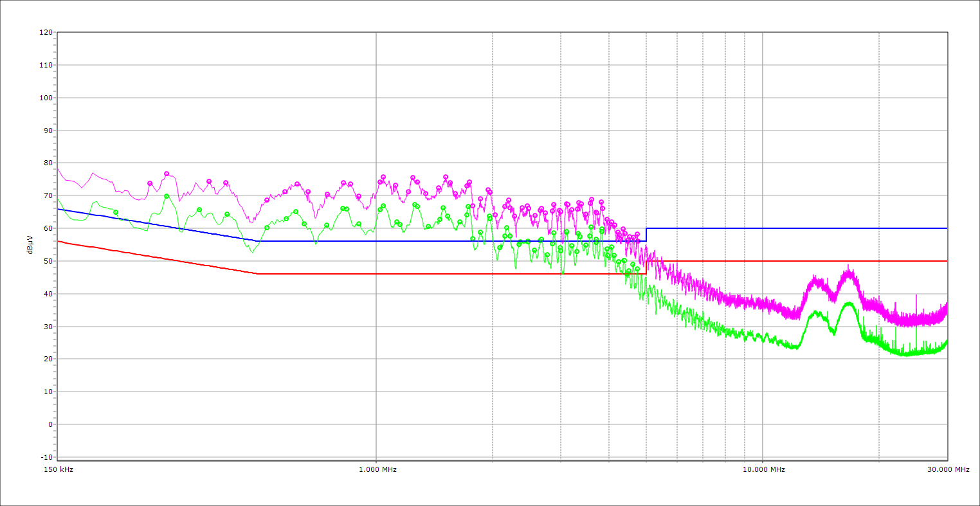Click the 10.000 MHz frequency axis label
The height and width of the screenshot is (506, 980).
[x=763, y=469]
